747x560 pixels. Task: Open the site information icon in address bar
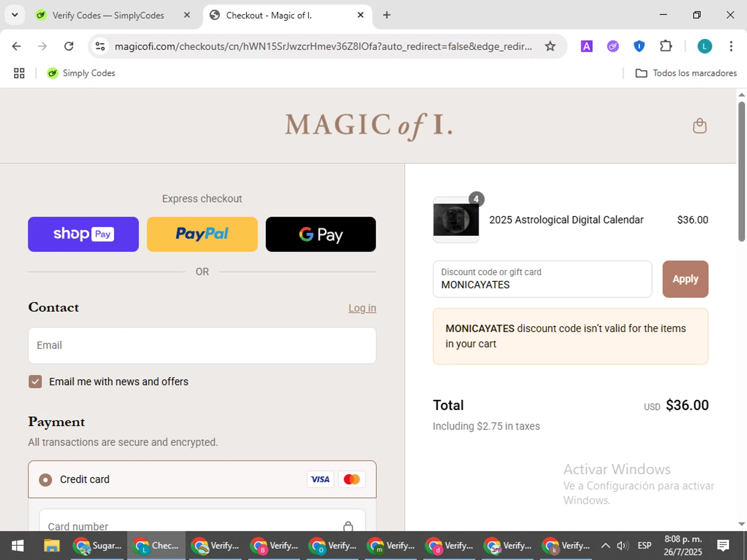coord(100,46)
